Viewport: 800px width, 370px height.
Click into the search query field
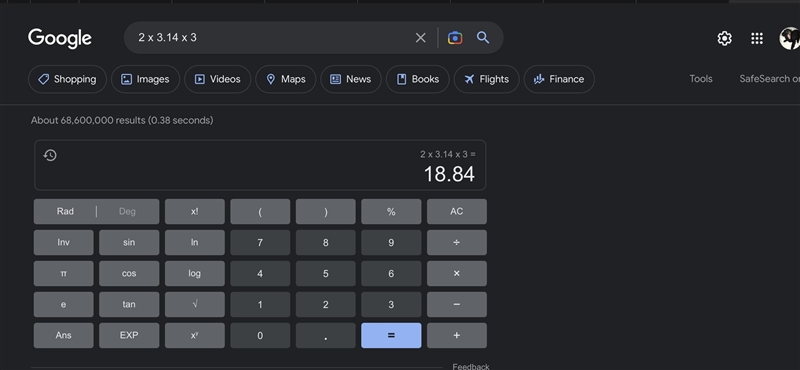[270, 38]
